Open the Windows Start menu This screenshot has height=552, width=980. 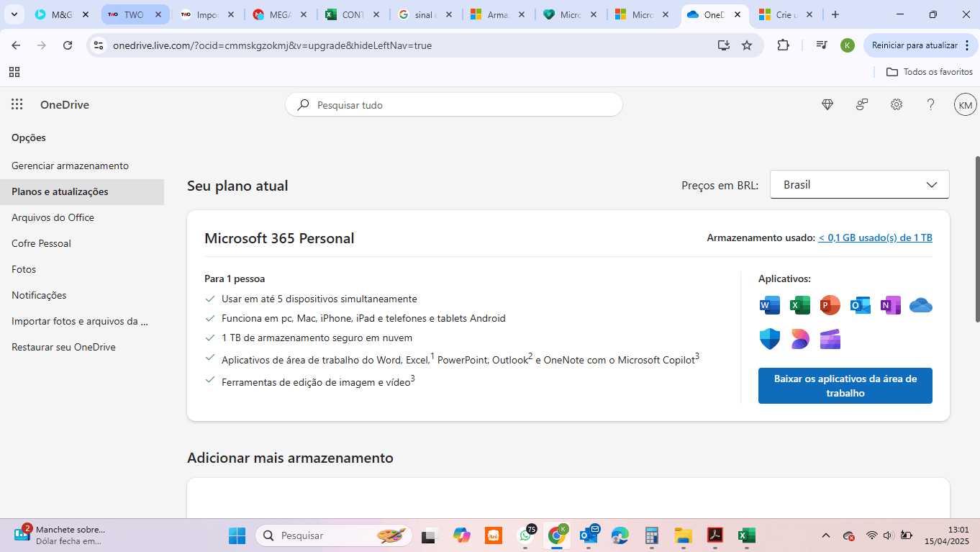pos(237,535)
